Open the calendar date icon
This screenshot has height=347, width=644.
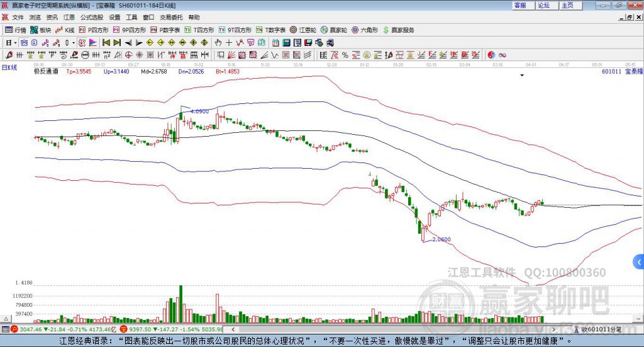click(x=275, y=43)
